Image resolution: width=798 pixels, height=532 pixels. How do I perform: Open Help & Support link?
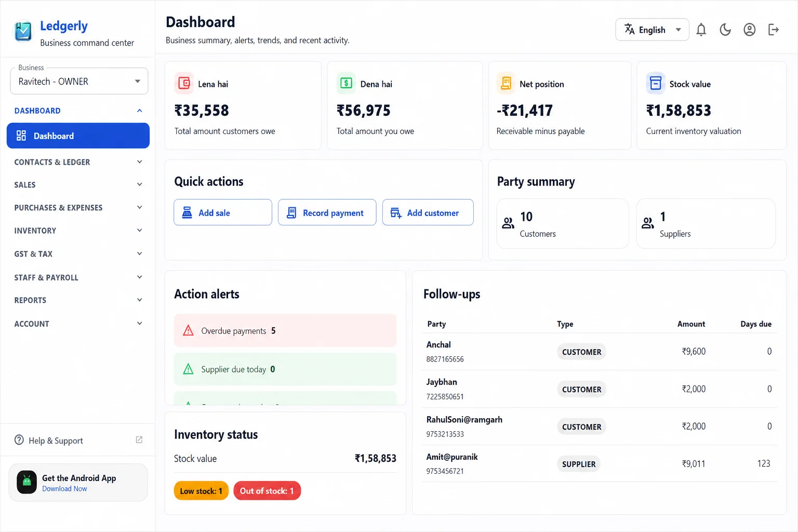(78, 440)
